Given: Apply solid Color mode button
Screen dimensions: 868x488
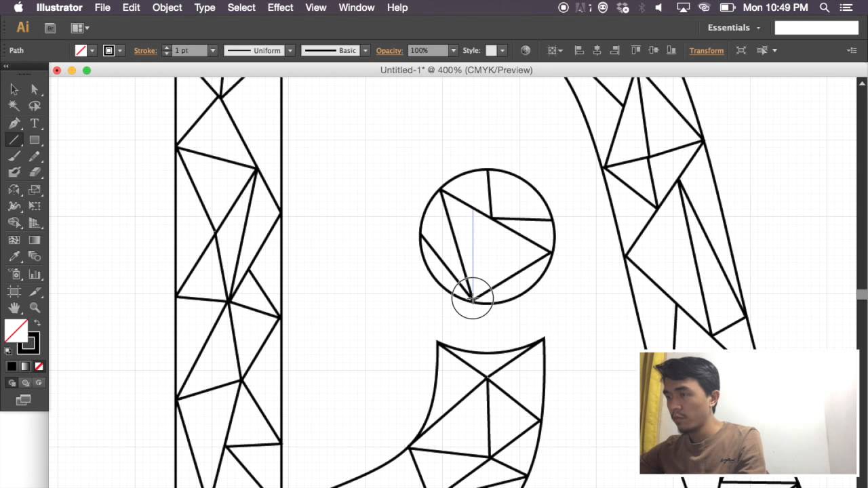Looking at the screenshot, I should [12, 367].
